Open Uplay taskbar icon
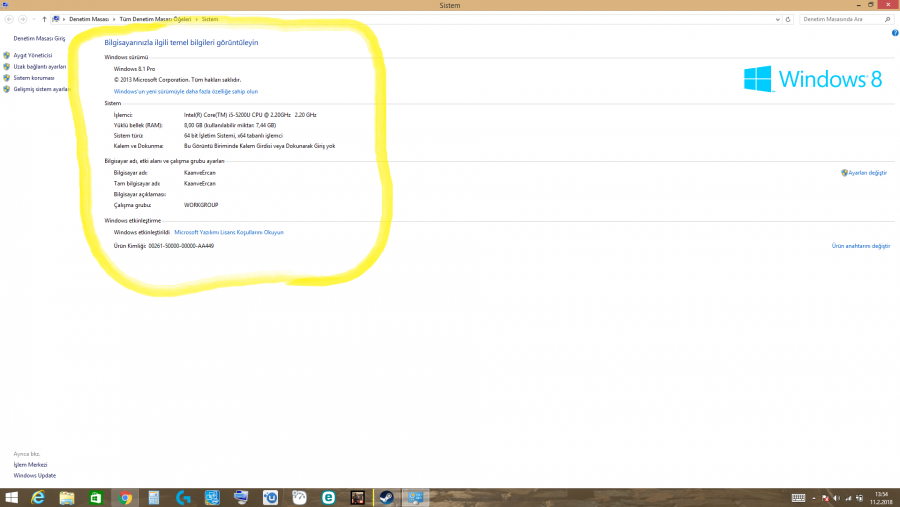 (x=270, y=498)
